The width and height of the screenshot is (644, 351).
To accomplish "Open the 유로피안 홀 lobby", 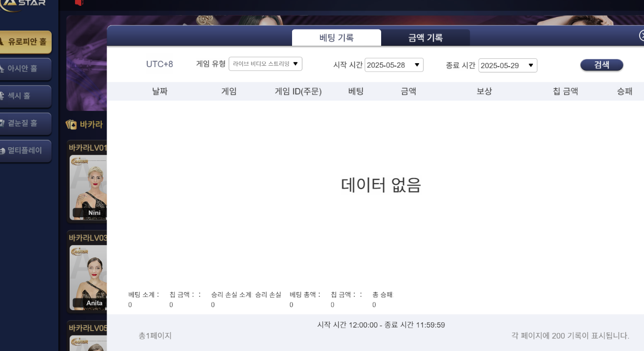I will (x=25, y=42).
